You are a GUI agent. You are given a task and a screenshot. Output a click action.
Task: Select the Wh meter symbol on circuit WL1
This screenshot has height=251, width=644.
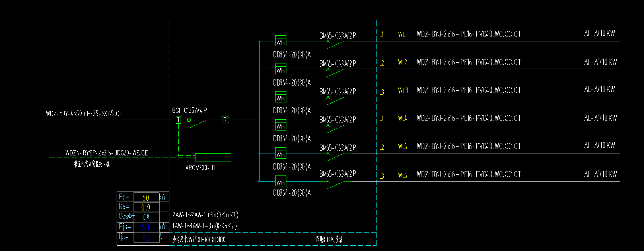point(280,41)
